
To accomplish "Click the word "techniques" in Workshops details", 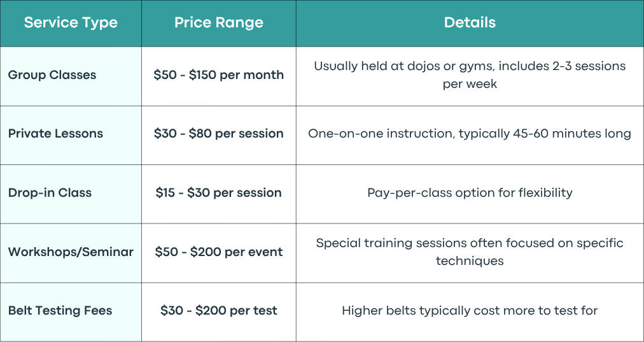I will tap(470, 261).
